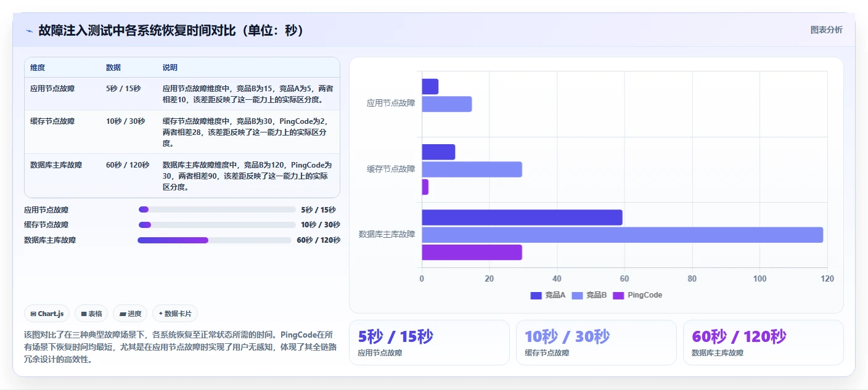Select the 进度 tag chip
The width and height of the screenshot is (868, 390).
coord(130,314)
